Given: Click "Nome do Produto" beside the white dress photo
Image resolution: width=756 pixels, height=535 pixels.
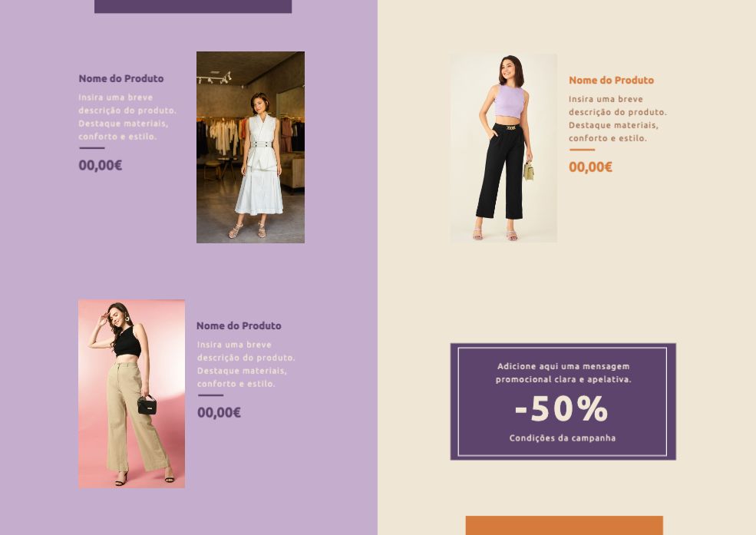Looking at the screenshot, I should click(x=121, y=78).
